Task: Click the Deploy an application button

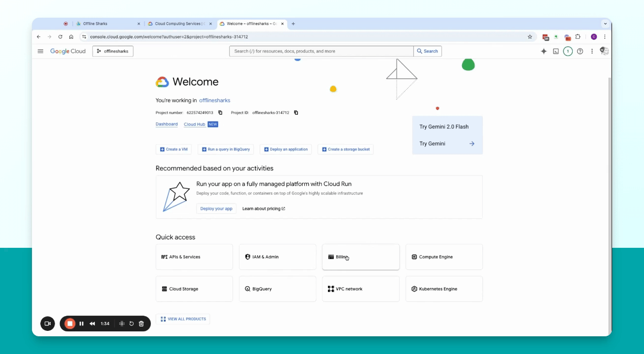Action: pos(286,149)
